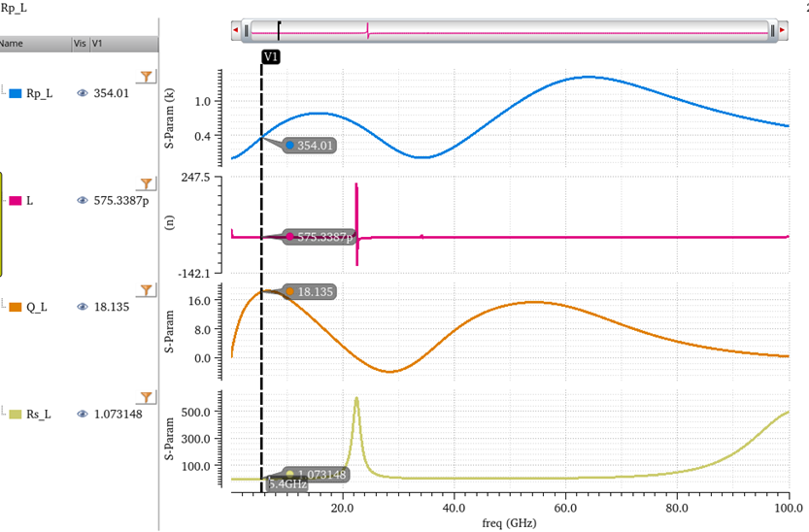Click the right red arrow of the overview scrollbar
Screen dimensions: 809x532
click(783, 31)
